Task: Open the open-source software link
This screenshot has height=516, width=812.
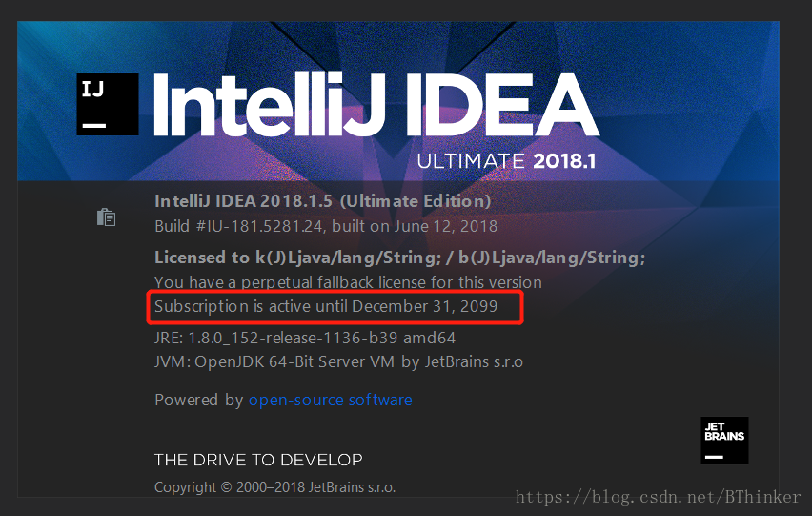Action: 331,400
